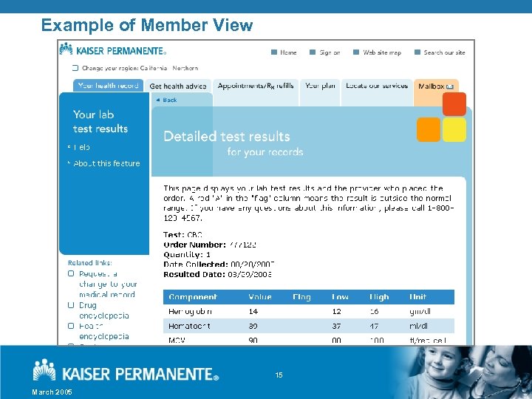
Task: Click the box icon beside Health encyclopedia
Action: 71,326
